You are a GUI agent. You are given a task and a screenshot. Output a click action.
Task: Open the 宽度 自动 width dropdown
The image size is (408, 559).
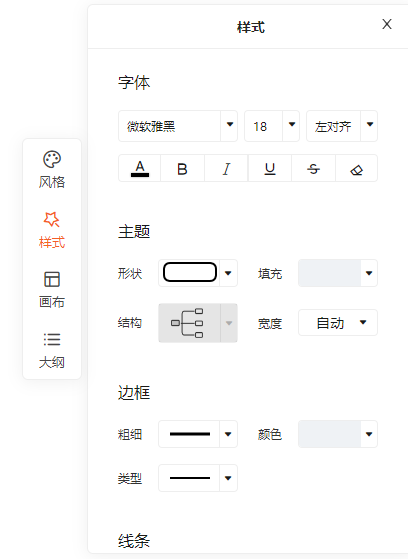click(338, 323)
